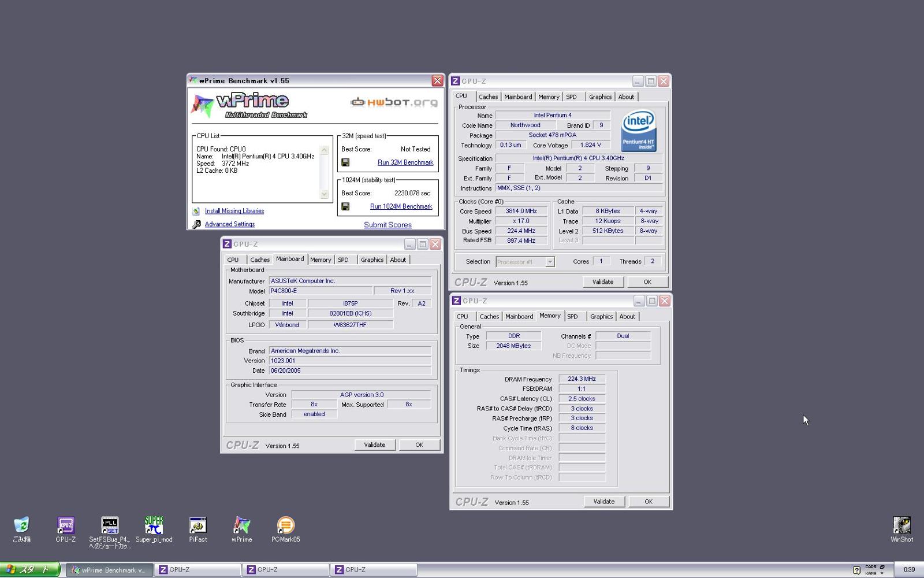Open the CPU-Z desktop shortcut
This screenshot has width=924, height=578.
65,525
